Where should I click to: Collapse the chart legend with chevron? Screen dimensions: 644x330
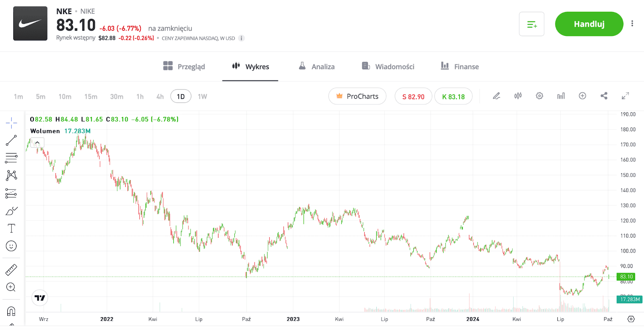pos(37,143)
